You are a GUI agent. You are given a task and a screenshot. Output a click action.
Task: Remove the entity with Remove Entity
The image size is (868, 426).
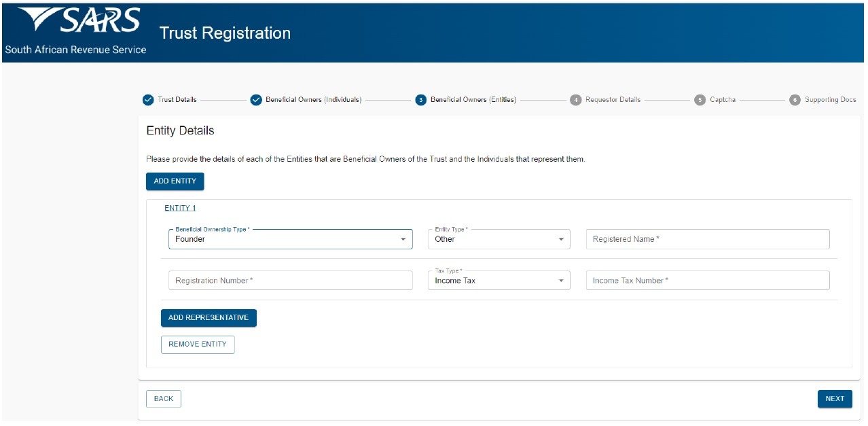pyautogui.click(x=198, y=344)
